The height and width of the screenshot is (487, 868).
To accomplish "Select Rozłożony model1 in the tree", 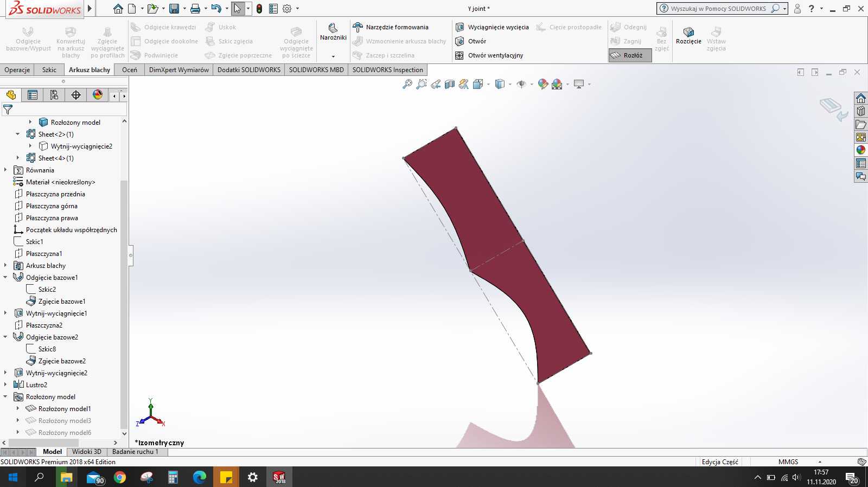I will (x=65, y=409).
